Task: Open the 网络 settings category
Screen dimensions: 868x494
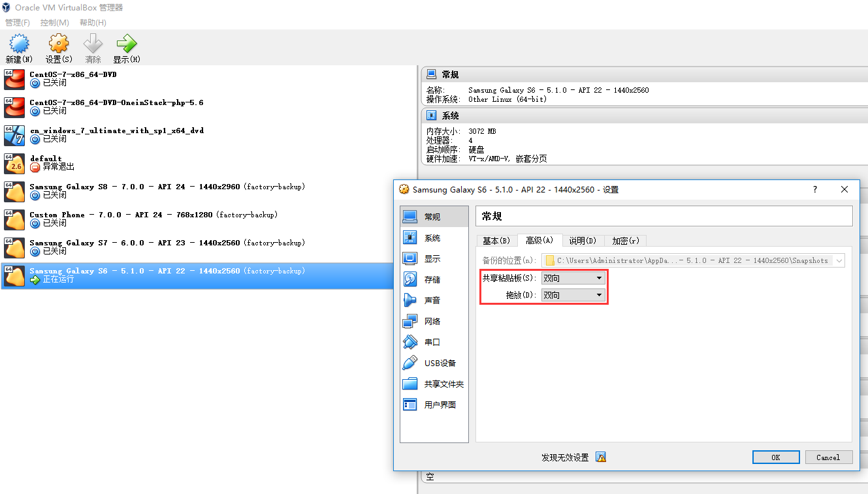Action: pos(434,321)
